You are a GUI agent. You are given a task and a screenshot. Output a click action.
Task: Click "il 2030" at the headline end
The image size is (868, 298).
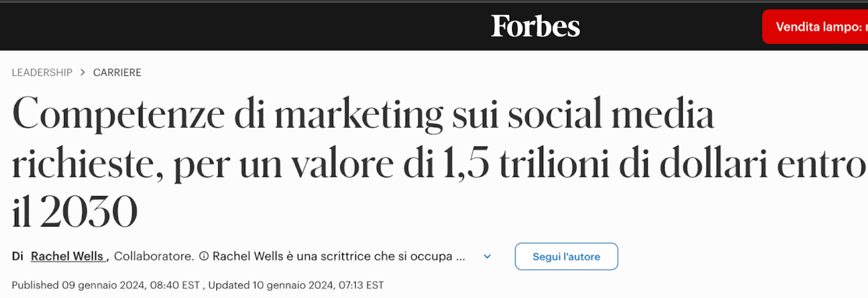75,212
